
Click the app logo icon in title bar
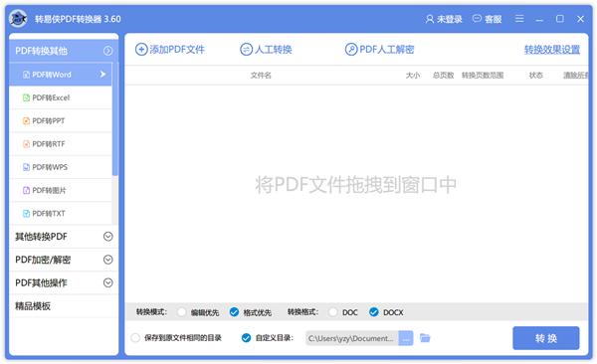18,19
